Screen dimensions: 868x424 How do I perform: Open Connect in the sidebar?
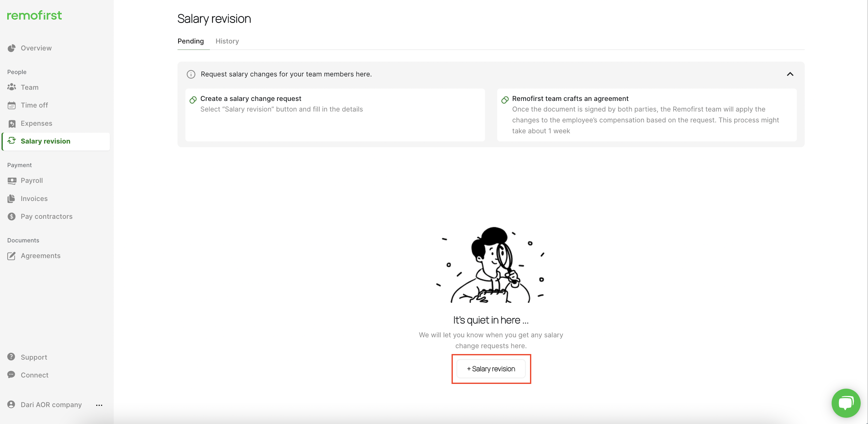pyautogui.click(x=34, y=375)
